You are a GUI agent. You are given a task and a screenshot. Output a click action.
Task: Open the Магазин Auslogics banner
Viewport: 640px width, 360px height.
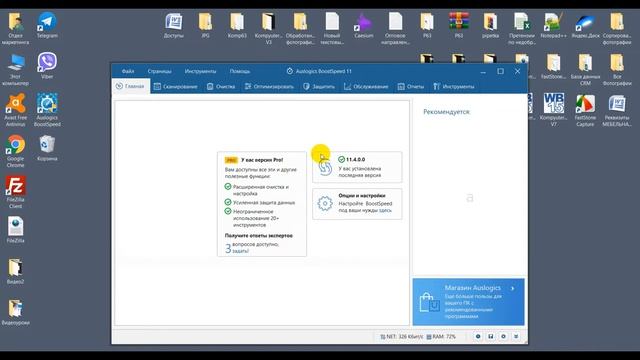(x=469, y=302)
